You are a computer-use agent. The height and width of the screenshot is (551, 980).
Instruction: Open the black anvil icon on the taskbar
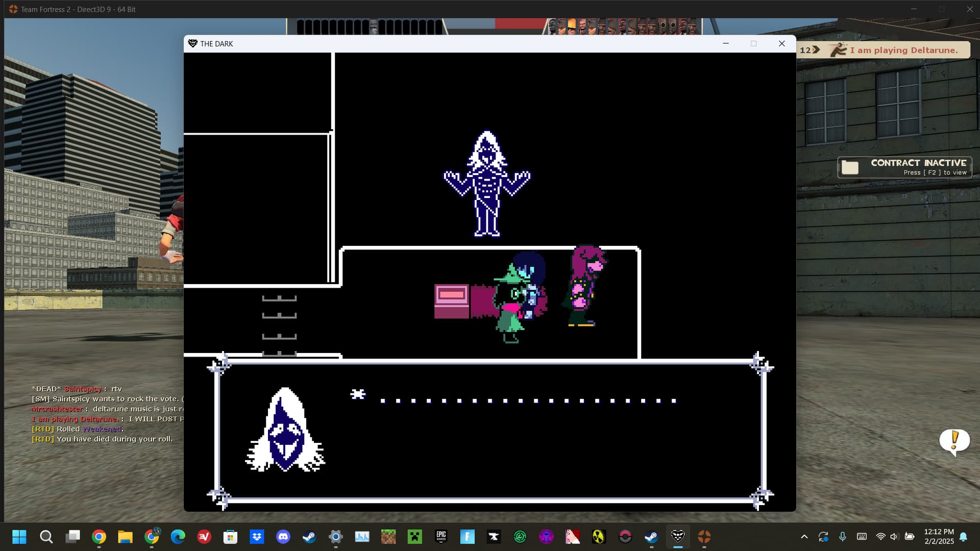click(x=494, y=537)
